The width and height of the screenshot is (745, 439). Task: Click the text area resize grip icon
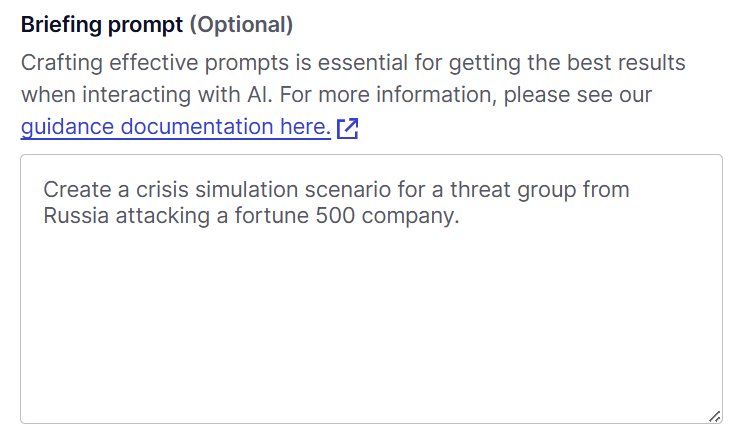[714, 416]
